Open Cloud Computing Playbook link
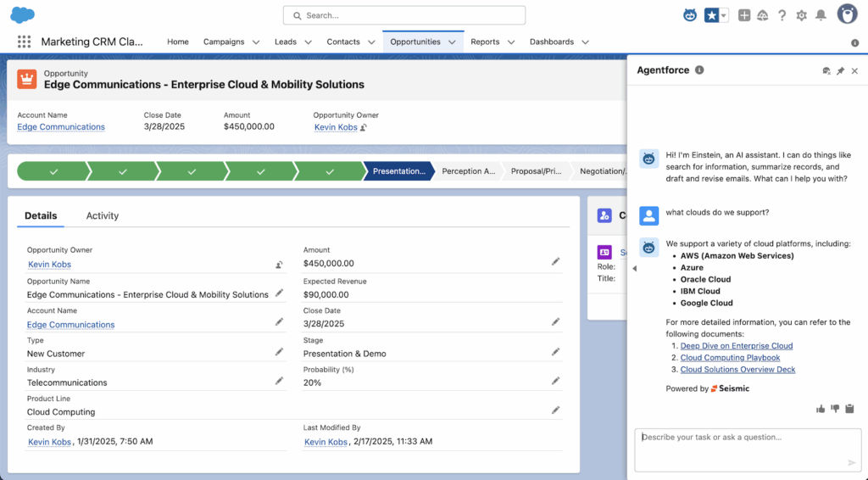Screen dimensions: 868x480 (x=730, y=358)
